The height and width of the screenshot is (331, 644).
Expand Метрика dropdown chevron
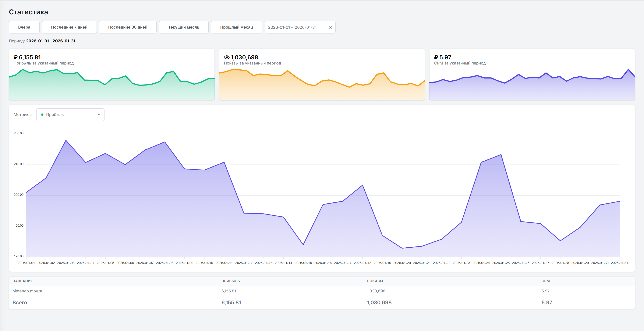pos(99,115)
